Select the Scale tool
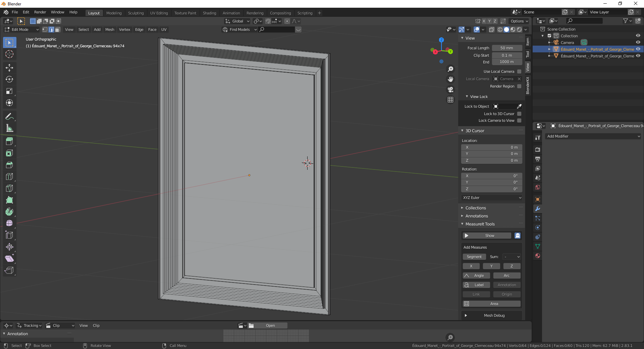The height and width of the screenshot is (349, 644). click(x=9, y=91)
